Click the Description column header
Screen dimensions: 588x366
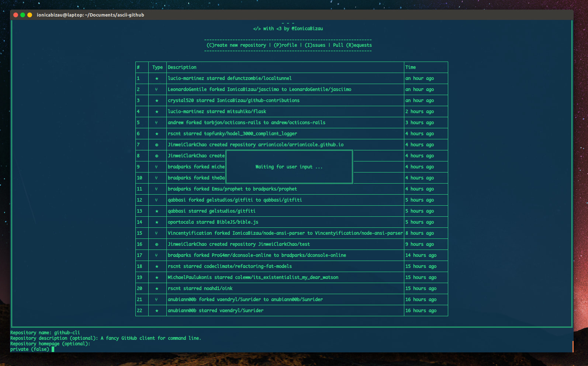pos(182,67)
